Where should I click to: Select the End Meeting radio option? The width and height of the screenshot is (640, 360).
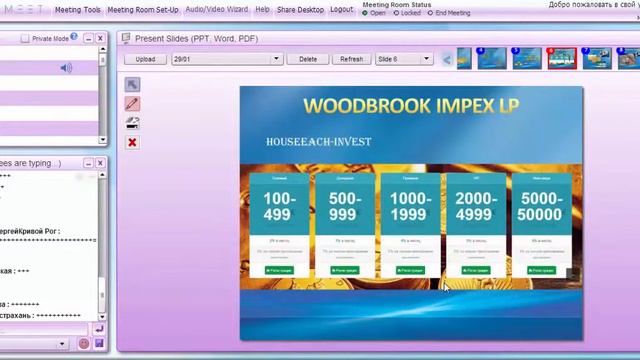point(430,13)
